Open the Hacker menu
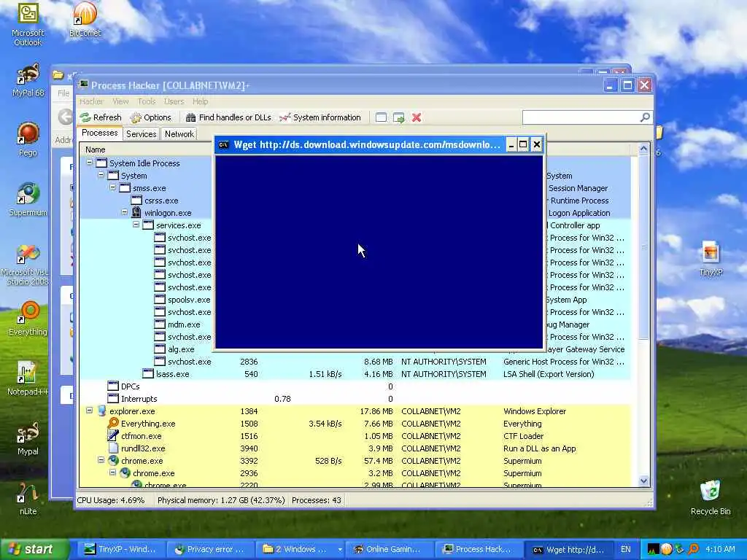The height and width of the screenshot is (560, 747). (91, 101)
